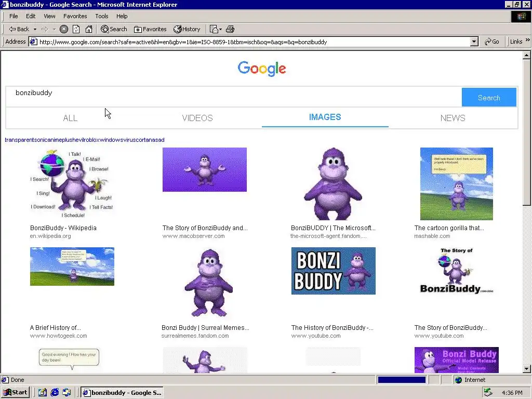Open the Search pane toolbar button
532x399 pixels.
(114, 29)
